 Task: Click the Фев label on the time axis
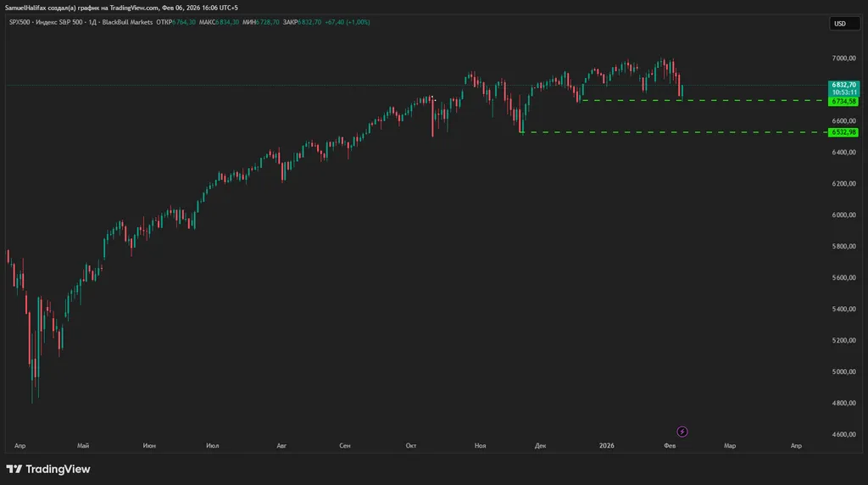coord(670,445)
